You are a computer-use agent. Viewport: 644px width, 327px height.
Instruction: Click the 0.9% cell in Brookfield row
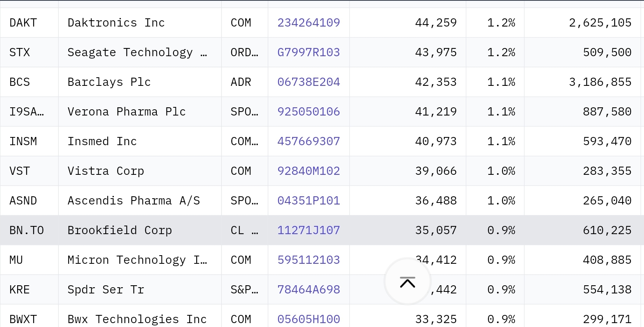pyautogui.click(x=495, y=230)
